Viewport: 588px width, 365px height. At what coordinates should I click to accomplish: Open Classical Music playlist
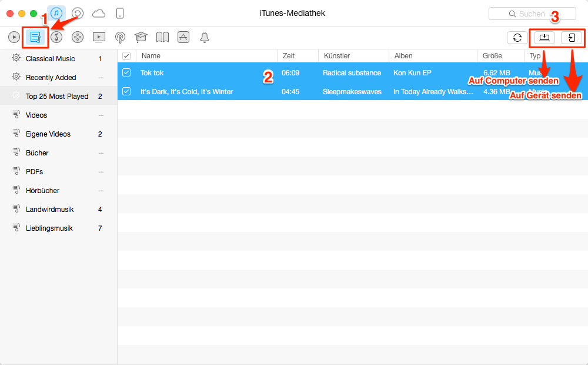(x=58, y=59)
